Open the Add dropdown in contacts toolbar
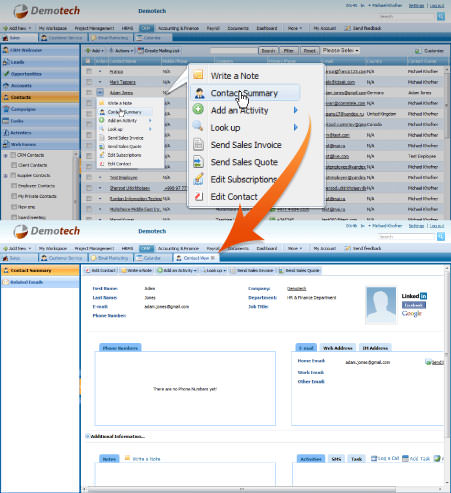The image size is (451, 493). pos(95,51)
